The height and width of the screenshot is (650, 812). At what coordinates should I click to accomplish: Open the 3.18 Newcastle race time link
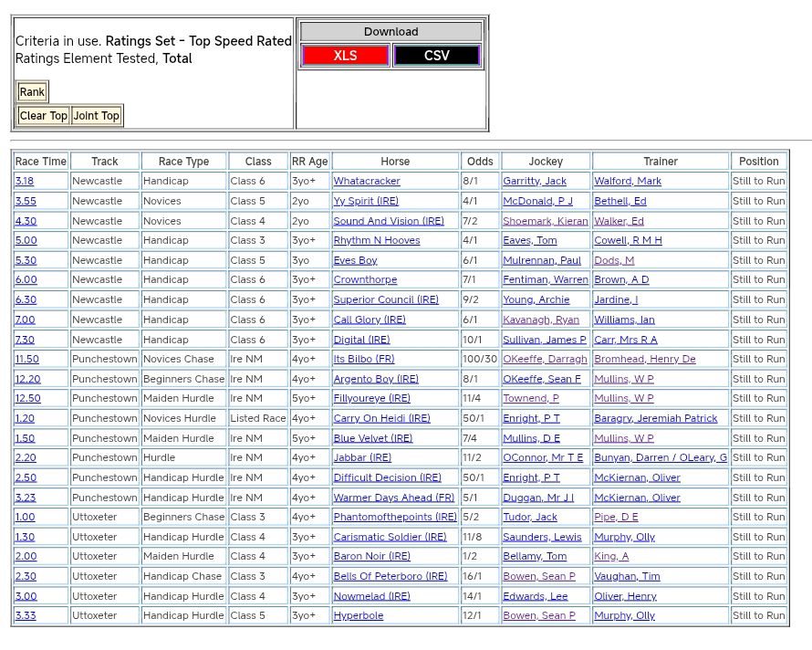(x=25, y=182)
